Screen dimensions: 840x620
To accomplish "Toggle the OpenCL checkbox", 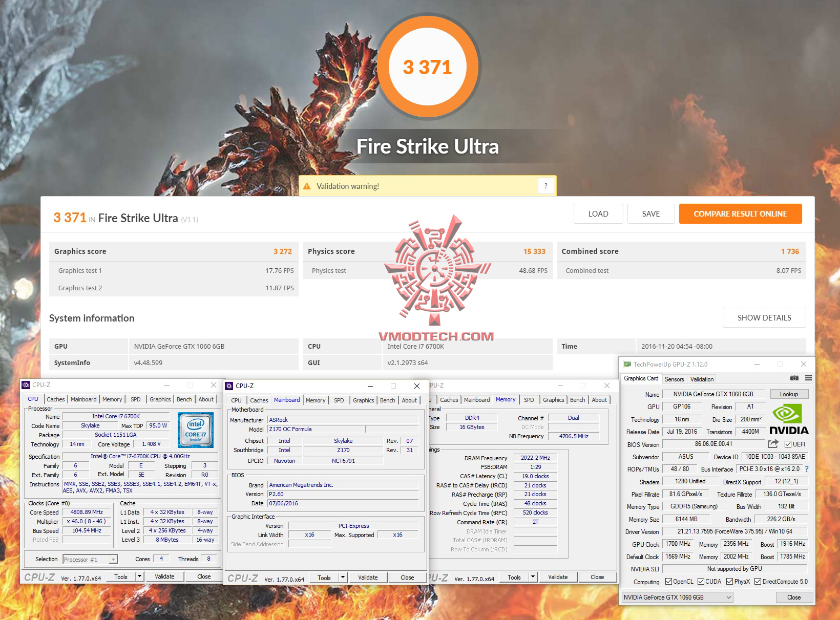I will tap(668, 582).
